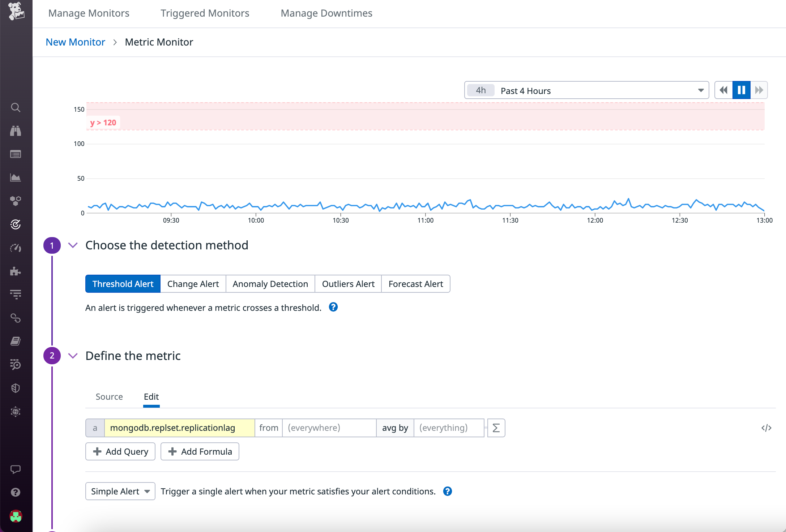Open the Infrastructure host map icon
The image size is (786, 532).
tap(16, 201)
